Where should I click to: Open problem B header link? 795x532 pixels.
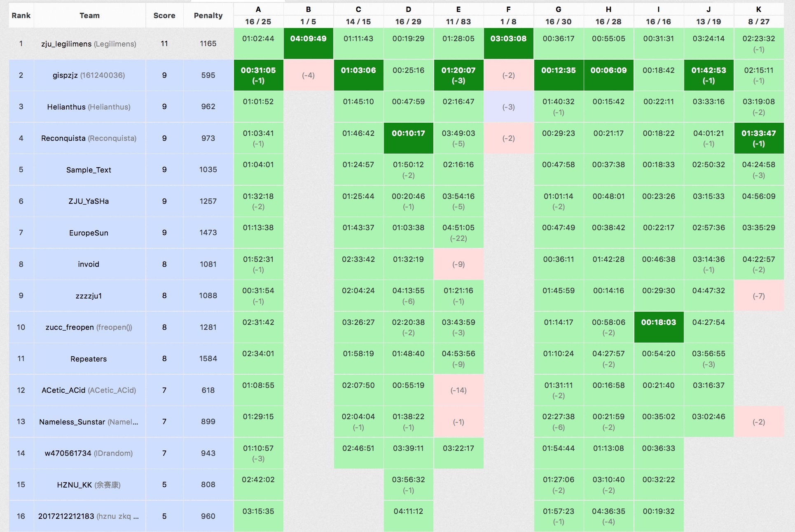tap(308, 9)
